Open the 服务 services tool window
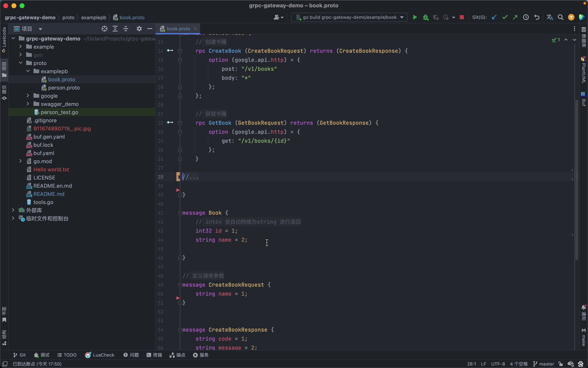588x368 pixels. [201, 355]
